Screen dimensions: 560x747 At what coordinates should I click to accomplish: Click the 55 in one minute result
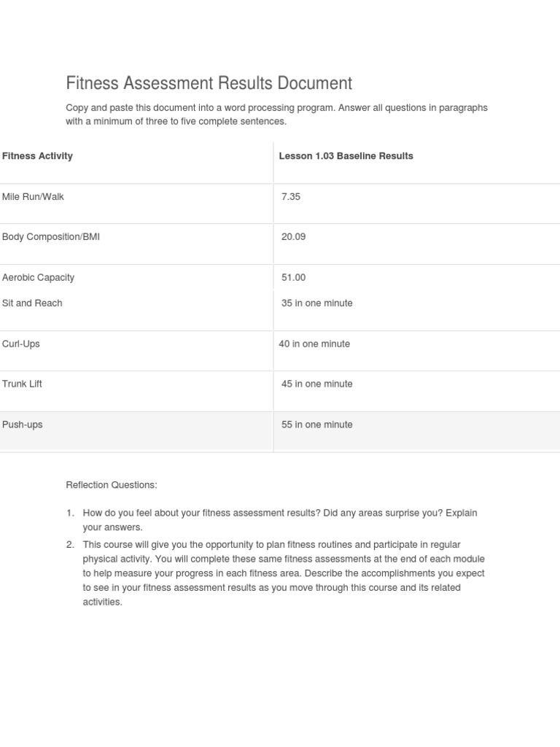click(316, 425)
